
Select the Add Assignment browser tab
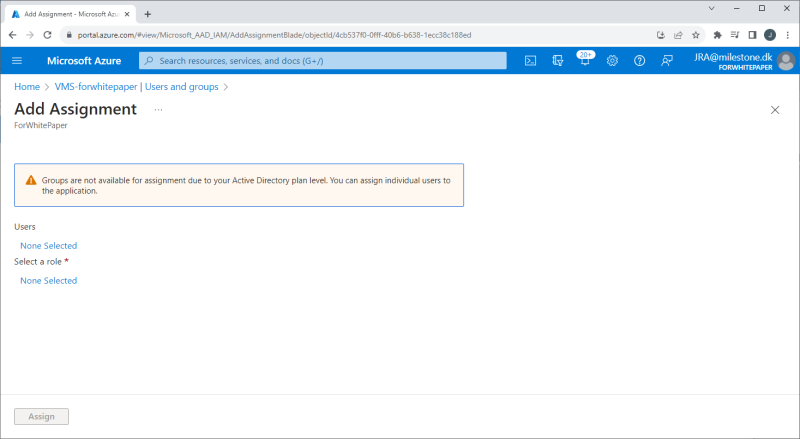tap(67, 14)
